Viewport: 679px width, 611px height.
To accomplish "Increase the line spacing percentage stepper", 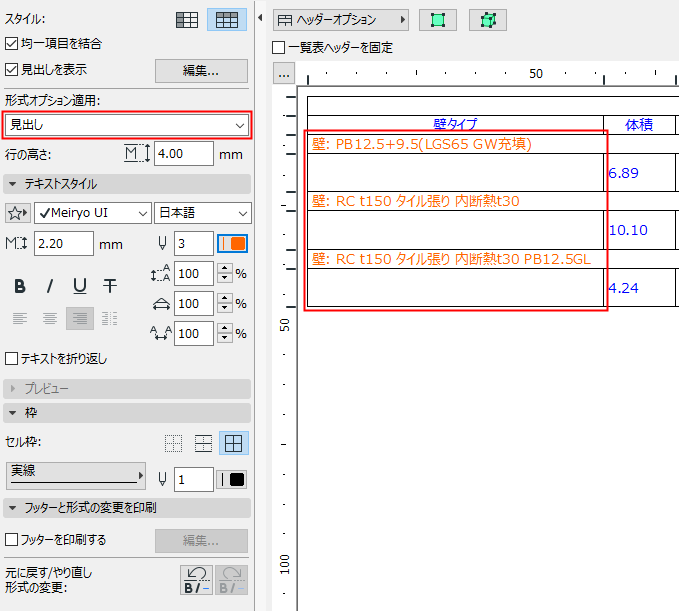I will tap(224, 268).
